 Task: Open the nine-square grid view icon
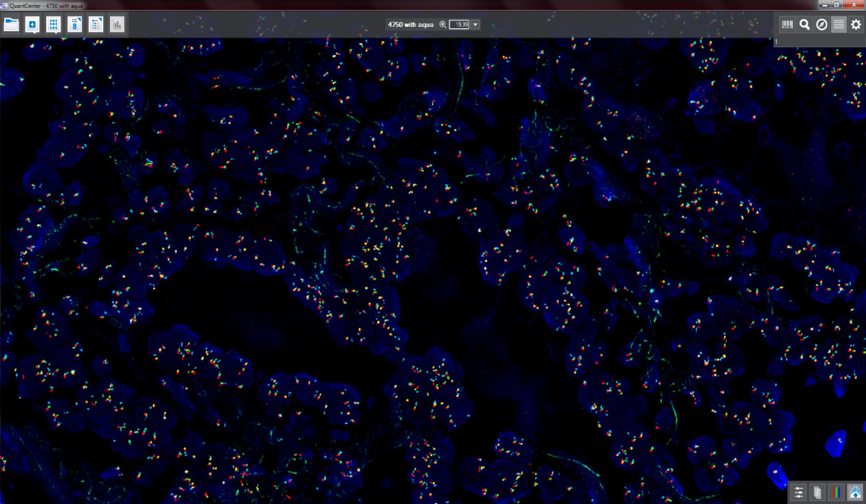(53, 25)
